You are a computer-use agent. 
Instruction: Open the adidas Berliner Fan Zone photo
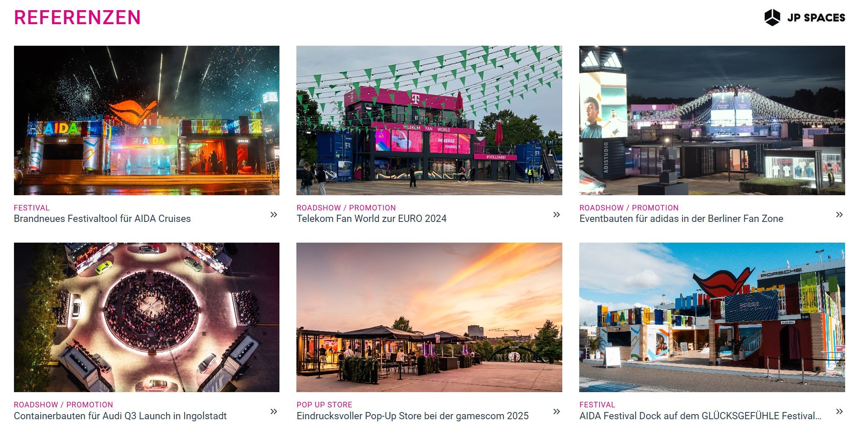(x=712, y=120)
